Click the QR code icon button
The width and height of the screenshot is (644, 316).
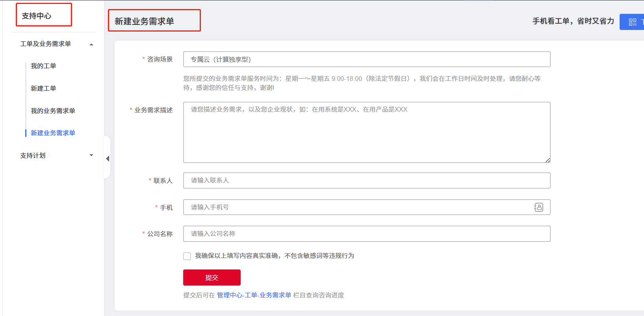click(x=633, y=22)
